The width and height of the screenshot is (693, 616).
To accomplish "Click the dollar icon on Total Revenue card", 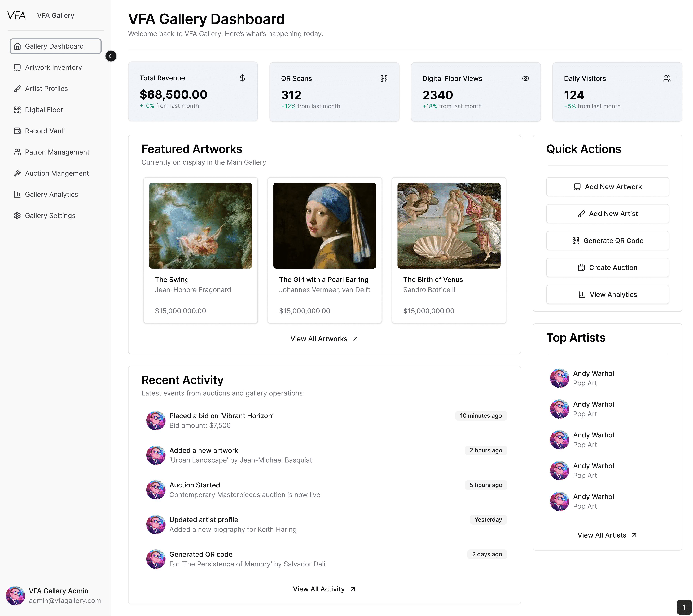I will 242,78.
